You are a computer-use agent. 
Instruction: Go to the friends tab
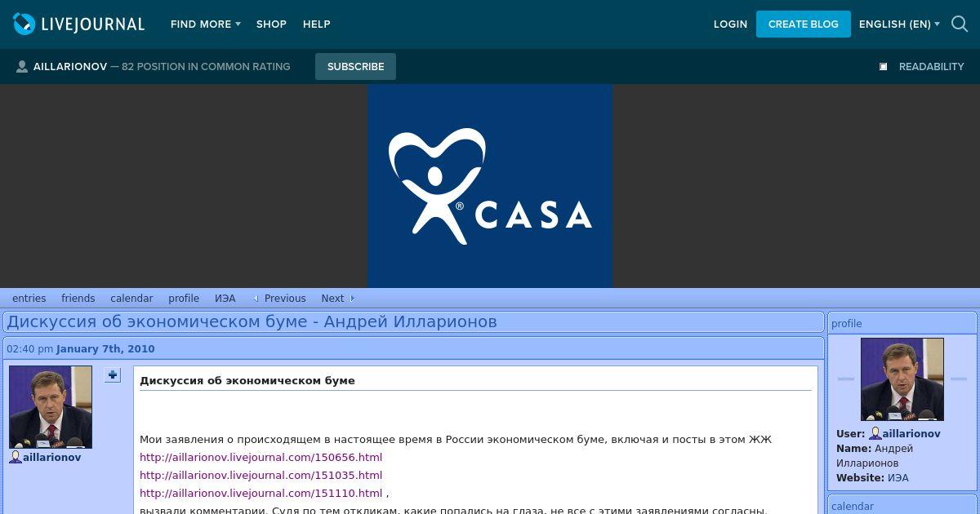click(x=78, y=299)
